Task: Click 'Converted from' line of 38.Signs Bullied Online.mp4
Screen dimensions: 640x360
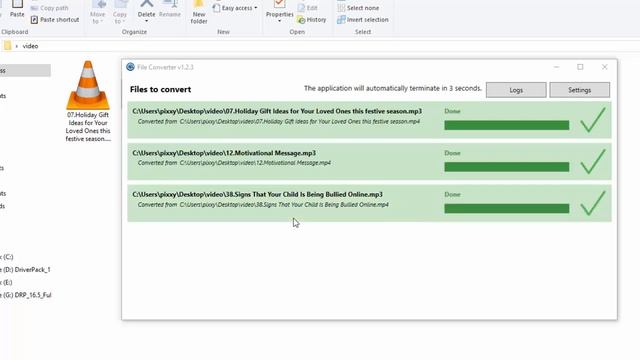Action: coord(263,205)
